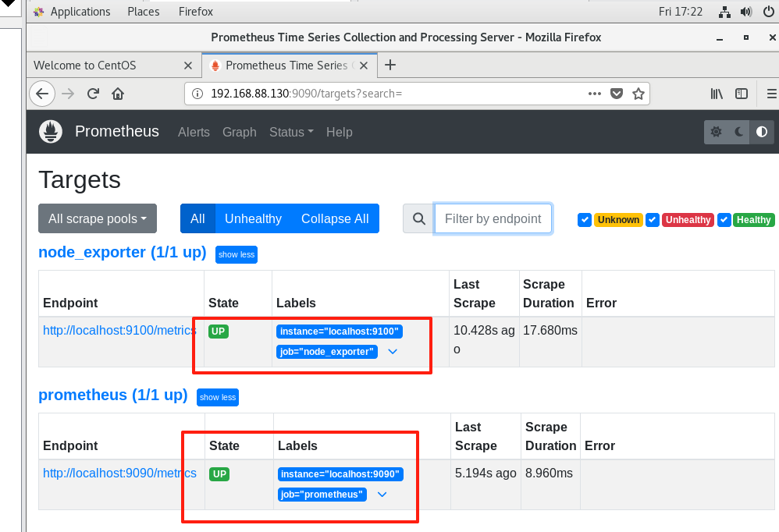
Task: Open the Firefox hamburger menu
Action: (771, 94)
